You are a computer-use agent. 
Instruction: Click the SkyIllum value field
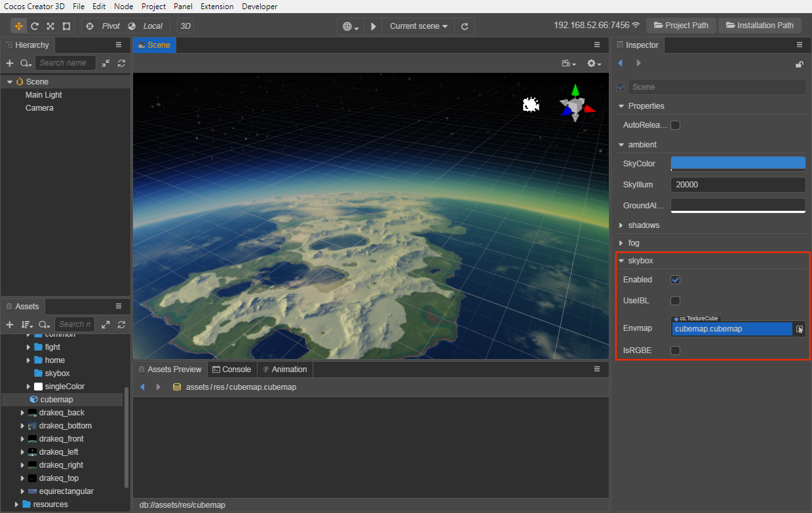coord(738,185)
